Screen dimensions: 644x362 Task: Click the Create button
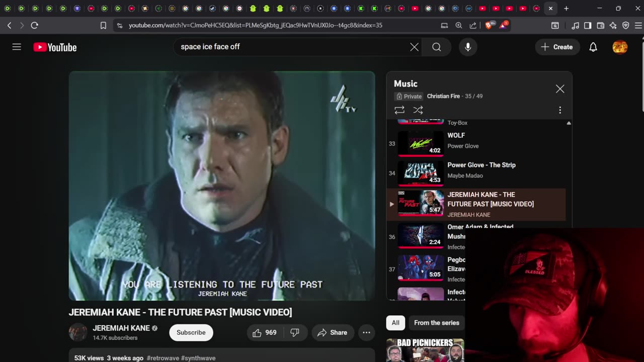557,47
